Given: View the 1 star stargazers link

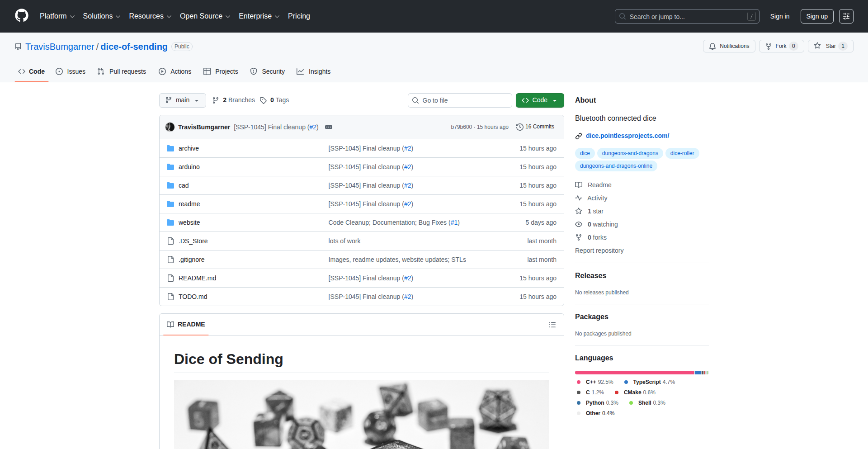Looking at the screenshot, I should pyautogui.click(x=590, y=211).
